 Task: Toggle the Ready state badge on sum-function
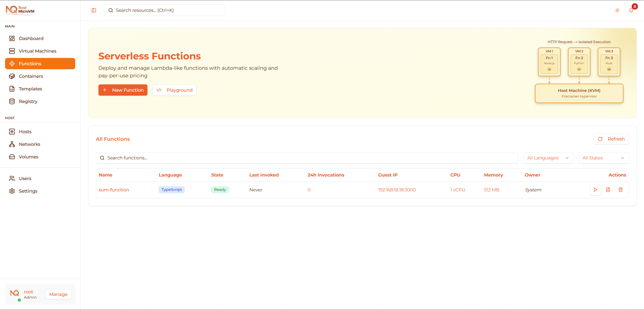[x=219, y=190]
